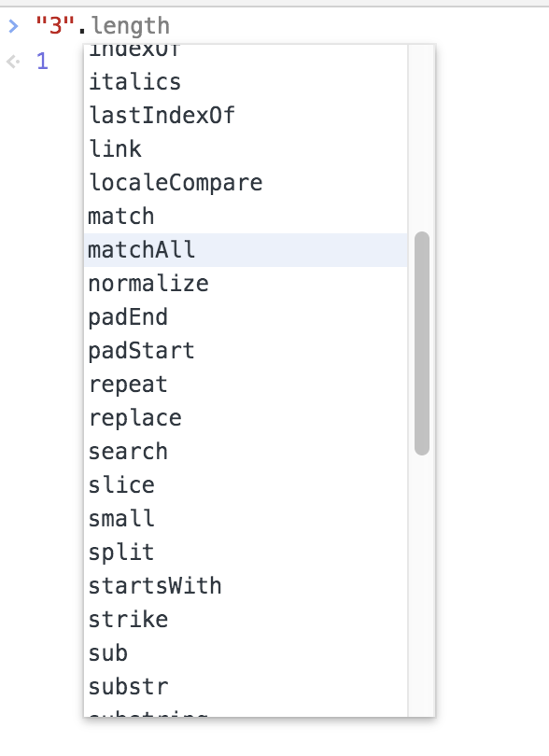Choose italics autocomplete suggestion
This screenshot has width=549, height=756.
point(246,82)
